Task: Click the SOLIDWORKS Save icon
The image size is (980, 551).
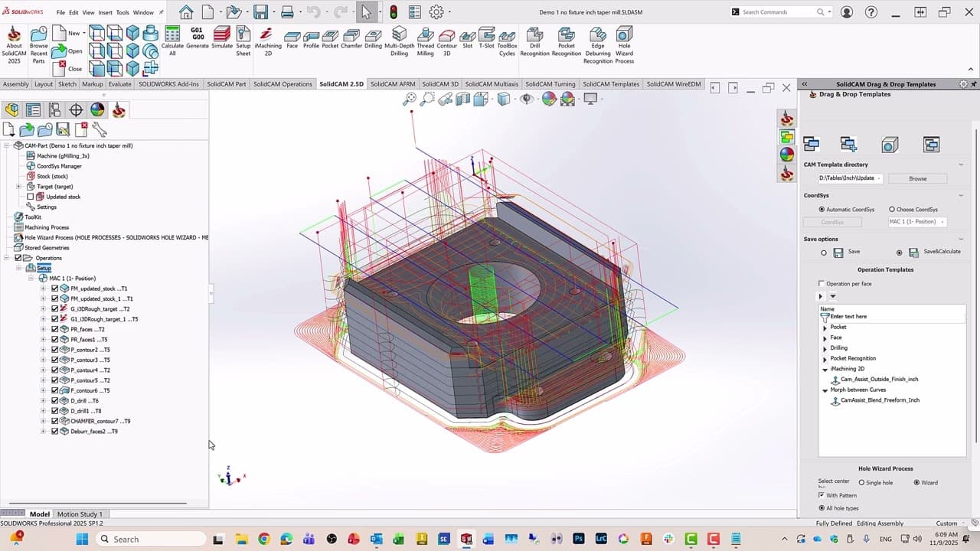Action: click(x=261, y=12)
